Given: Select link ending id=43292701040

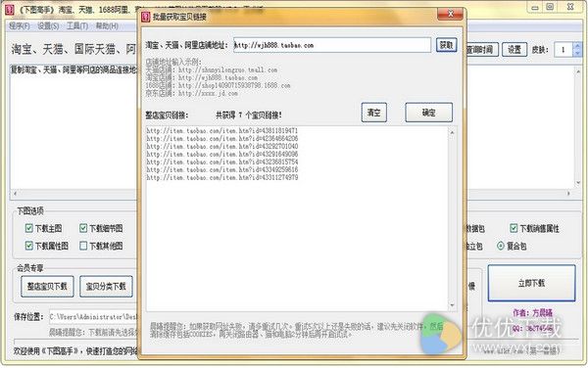Looking at the screenshot, I should pyautogui.click(x=222, y=147).
